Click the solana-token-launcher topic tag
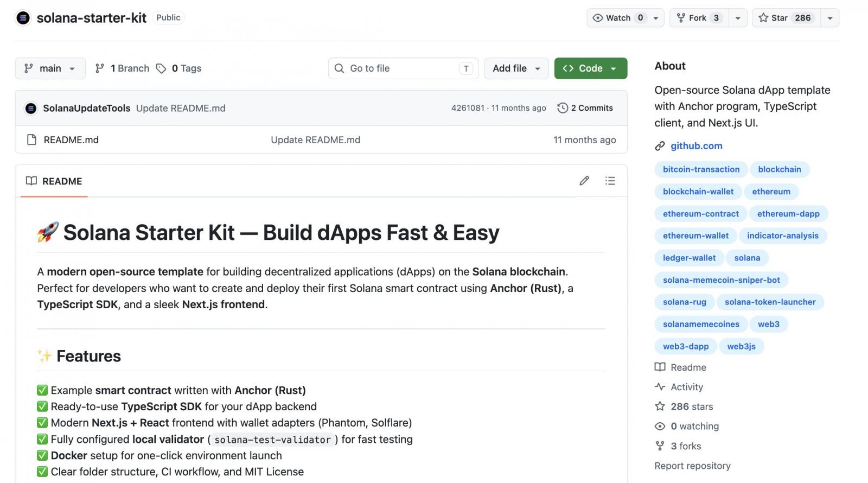Screen dimensions: 868x483 click(x=770, y=302)
